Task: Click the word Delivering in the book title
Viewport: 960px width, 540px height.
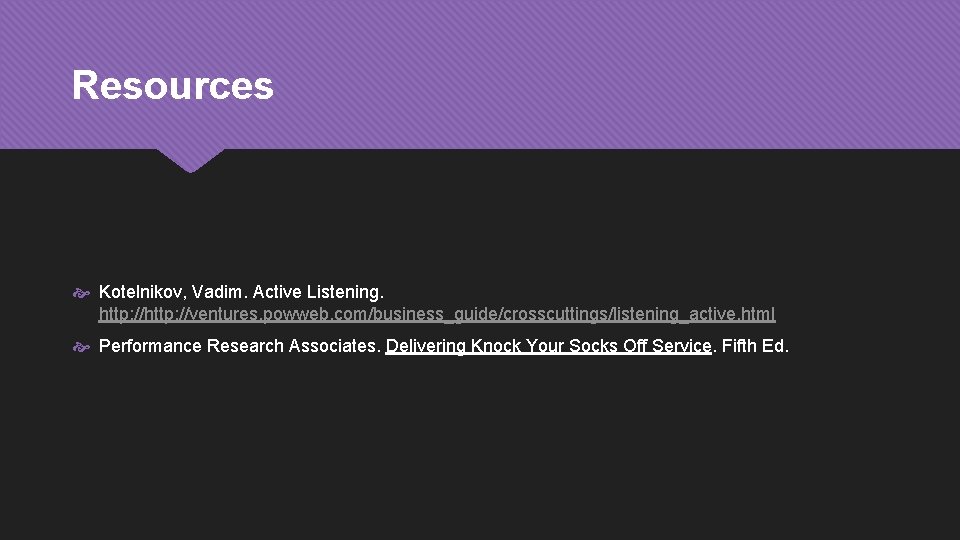Action: 425,346
